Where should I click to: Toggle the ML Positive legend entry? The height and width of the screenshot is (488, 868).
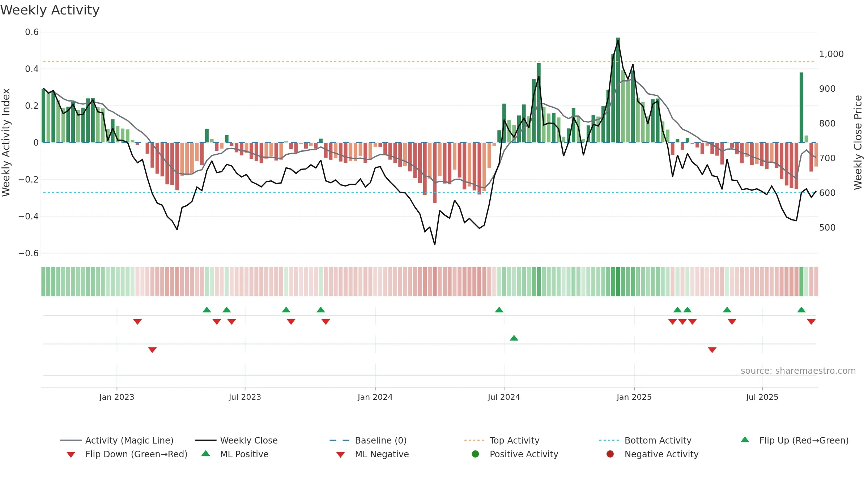(x=235, y=454)
